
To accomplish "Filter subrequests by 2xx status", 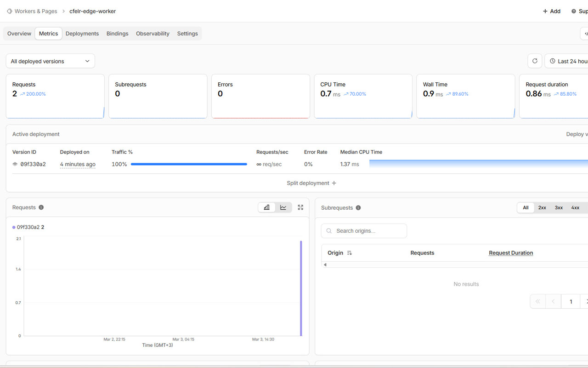I will coord(542,207).
